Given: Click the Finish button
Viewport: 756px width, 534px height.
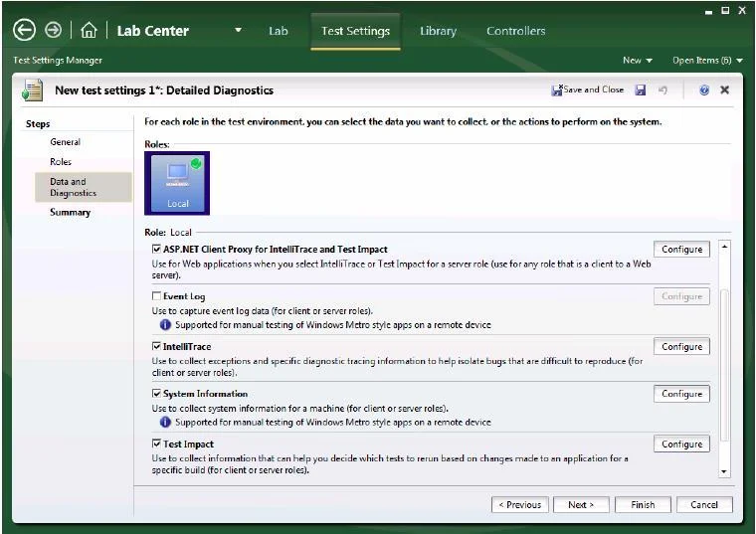Looking at the screenshot, I should coord(643,504).
